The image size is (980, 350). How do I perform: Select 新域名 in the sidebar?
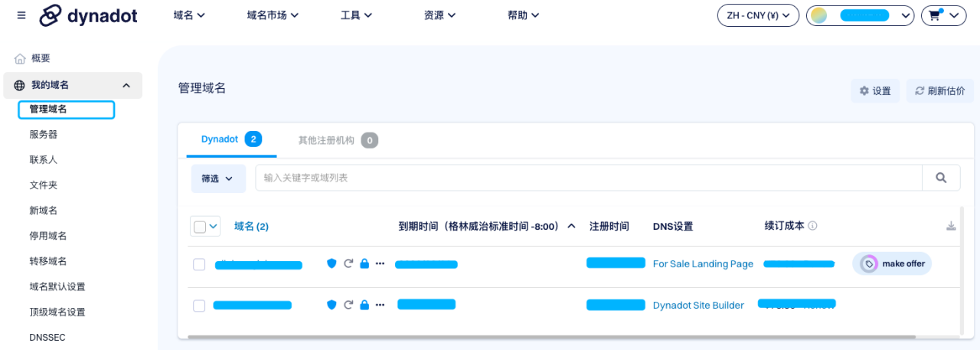44,210
